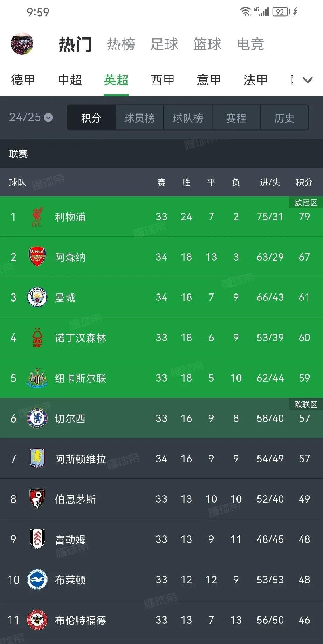
Task: Open the user profile avatar
Action: [22, 44]
